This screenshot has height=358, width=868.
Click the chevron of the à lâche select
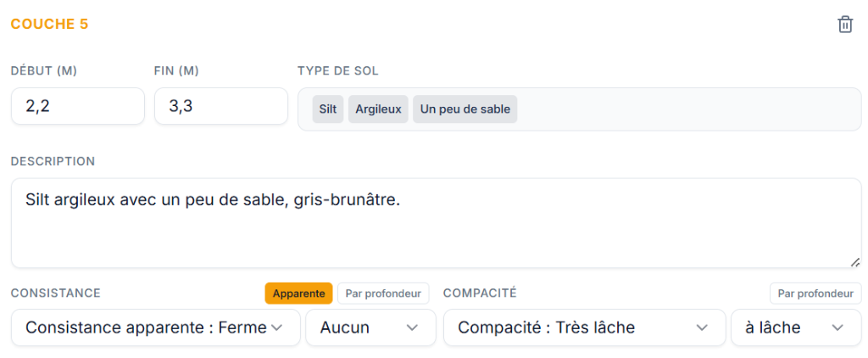coord(837,327)
